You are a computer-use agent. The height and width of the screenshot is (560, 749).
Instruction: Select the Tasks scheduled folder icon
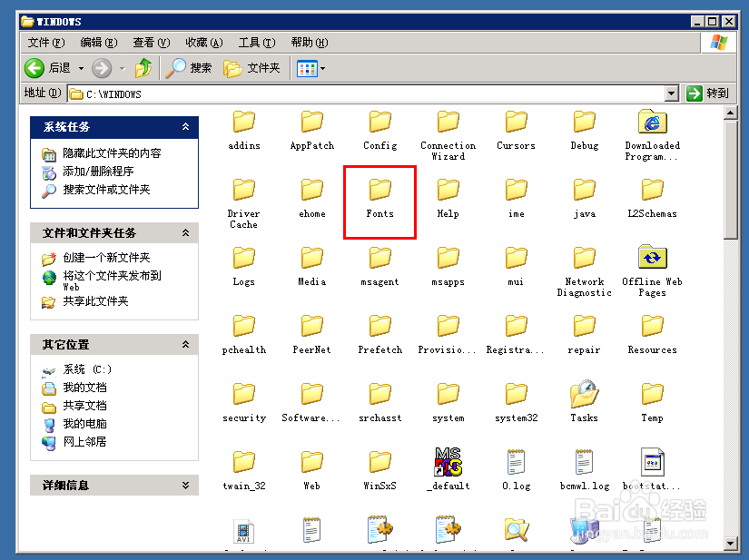[x=584, y=393]
